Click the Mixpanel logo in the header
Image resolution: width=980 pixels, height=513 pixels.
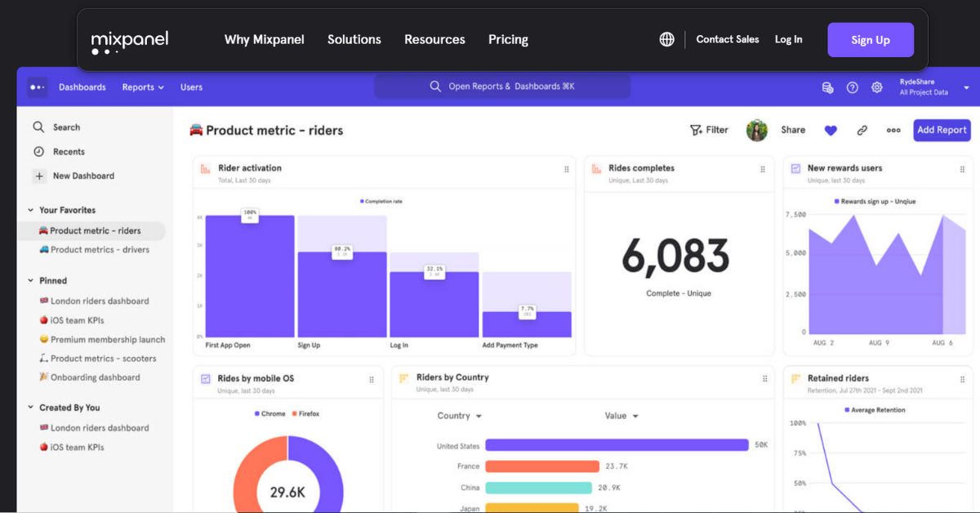pos(130,42)
